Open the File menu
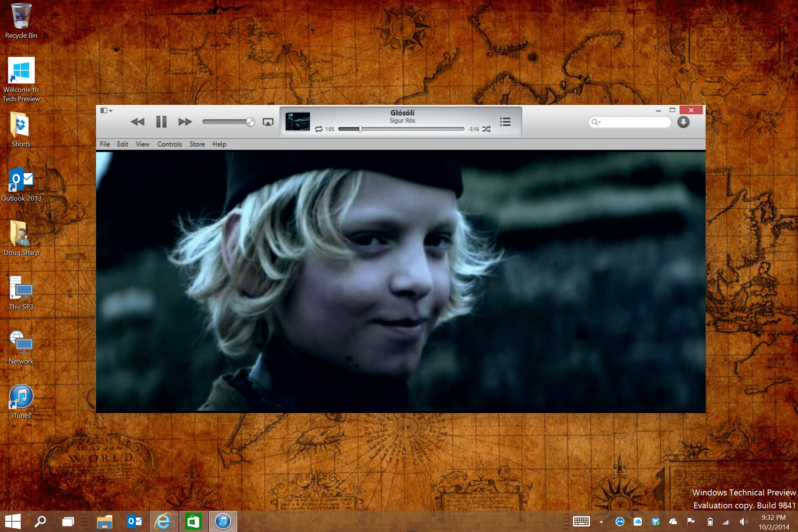798x532 pixels. click(105, 144)
